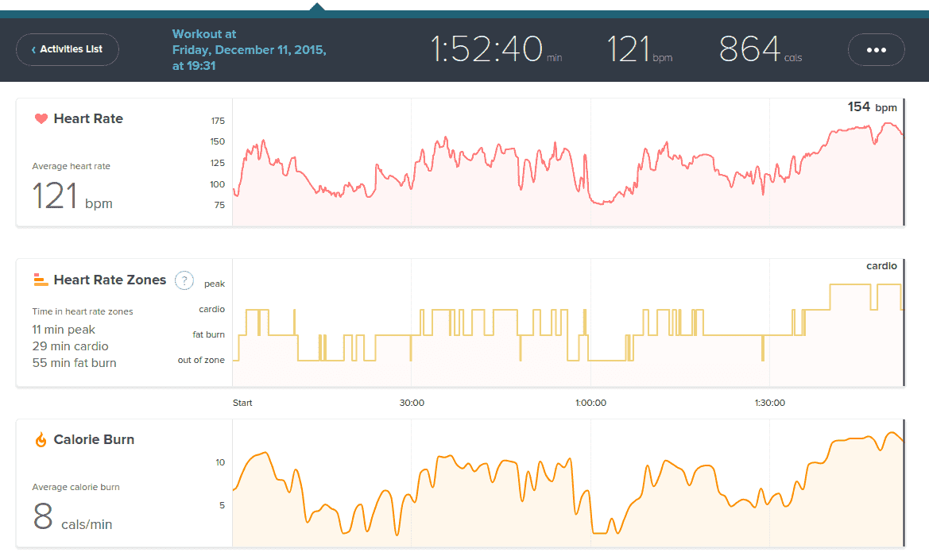Open the Heart Rate Zones help question mark
This screenshot has height=560, width=929.
184,280
